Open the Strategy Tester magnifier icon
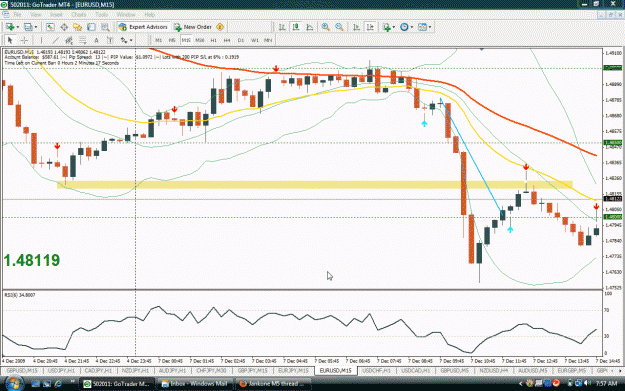The height and width of the screenshot is (391, 625). tap(105, 27)
